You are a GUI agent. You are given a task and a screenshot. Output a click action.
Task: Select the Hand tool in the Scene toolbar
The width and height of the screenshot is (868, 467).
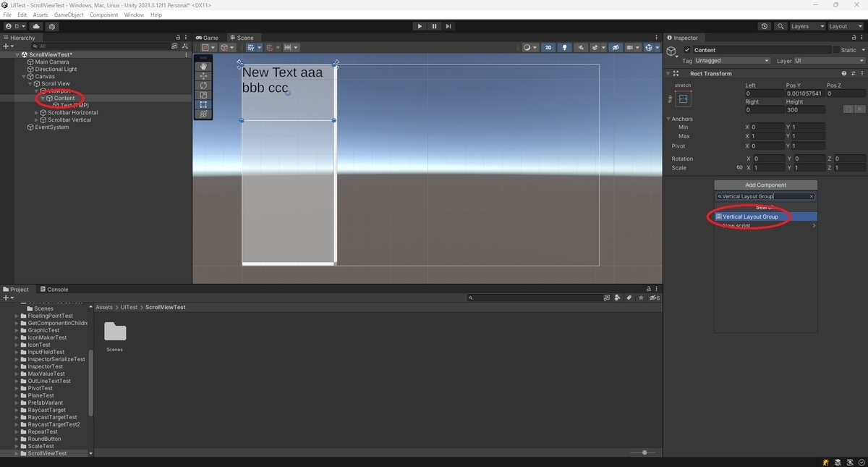pyautogui.click(x=203, y=65)
